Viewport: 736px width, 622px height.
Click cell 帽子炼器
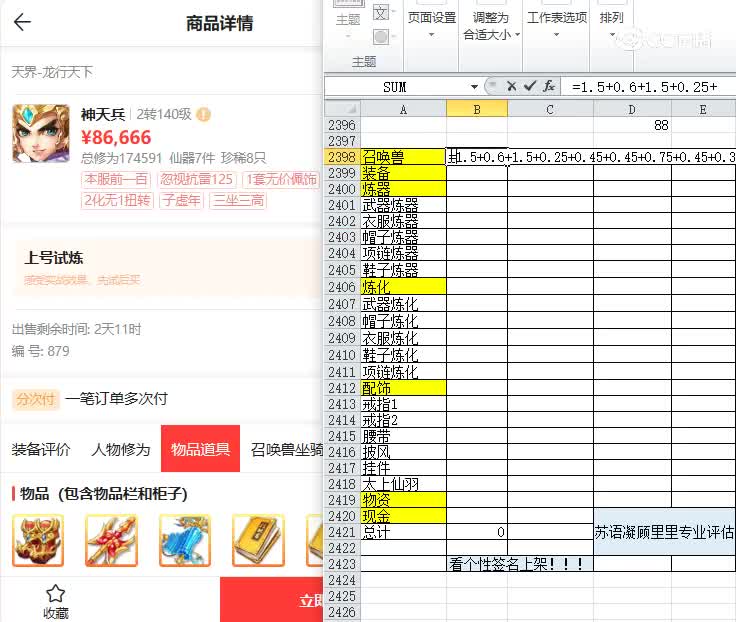click(x=403, y=237)
